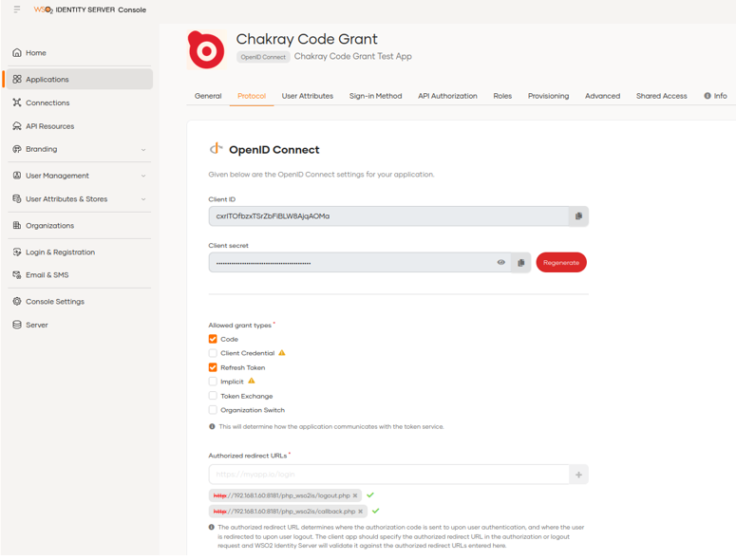Uncheck the Refresh Token grant type
Image resolution: width=736 pixels, height=560 pixels.
(x=213, y=367)
